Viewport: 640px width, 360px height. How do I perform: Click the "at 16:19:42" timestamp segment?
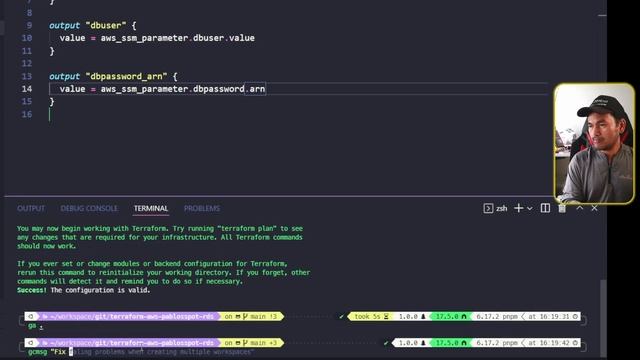click(x=552, y=343)
